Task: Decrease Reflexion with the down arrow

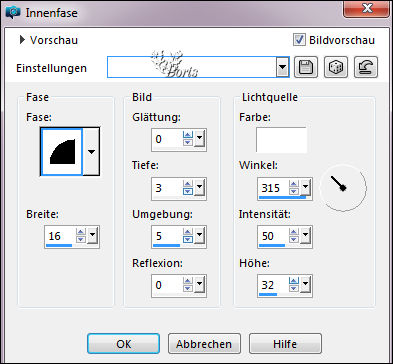Action: 188,289
